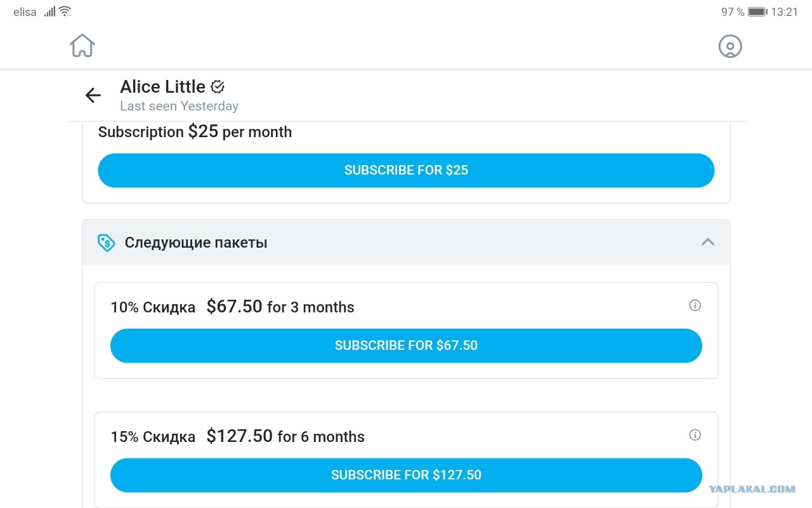Show info for the 6 months bundle
812x508 pixels.
click(695, 435)
